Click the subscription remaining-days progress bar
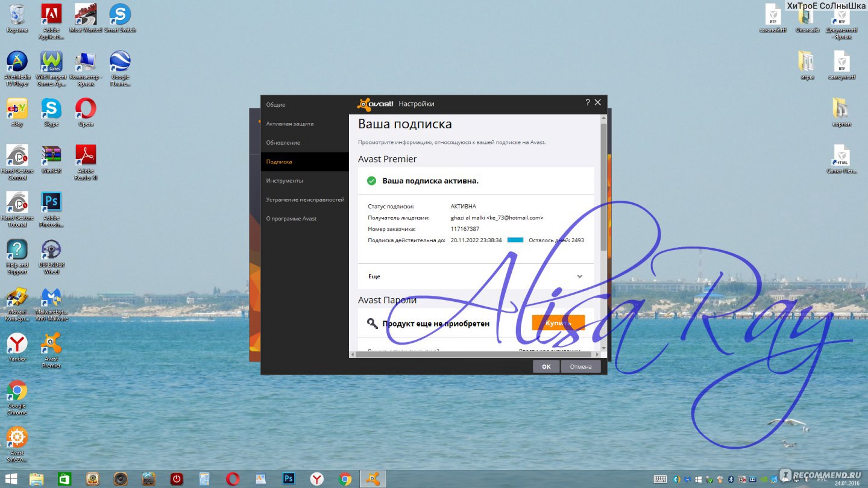 [x=515, y=240]
